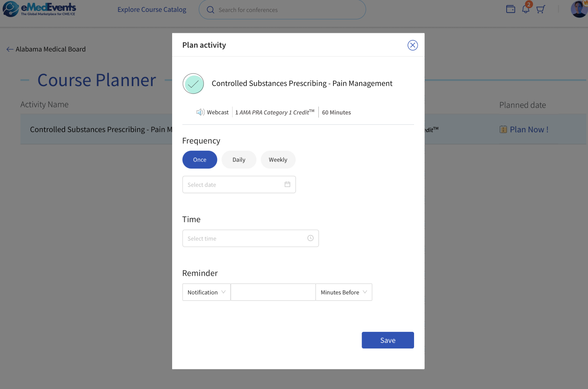Select the Once frequency option

pyautogui.click(x=200, y=160)
